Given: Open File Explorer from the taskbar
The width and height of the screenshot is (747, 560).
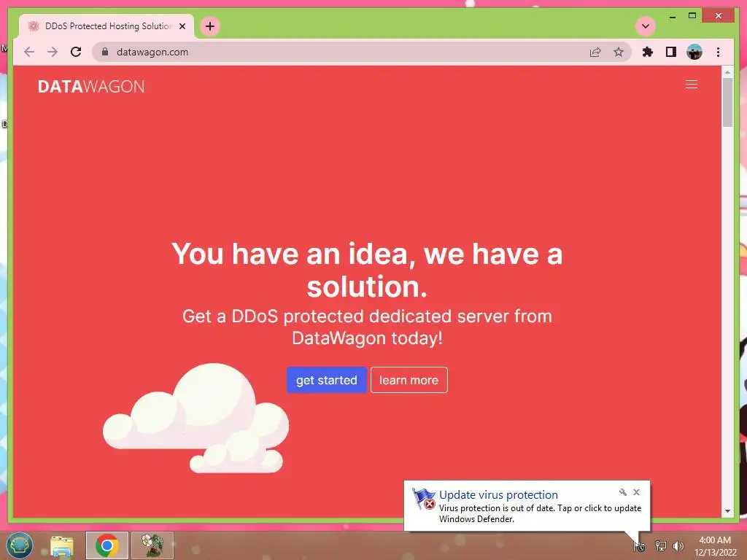Looking at the screenshot, I should tap(62, 545).
